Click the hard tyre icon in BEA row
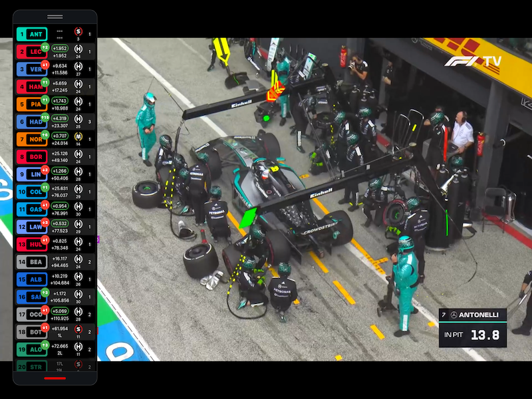This screenshot has height=399, width=532. pyautogui.click(x=78, y=259)
